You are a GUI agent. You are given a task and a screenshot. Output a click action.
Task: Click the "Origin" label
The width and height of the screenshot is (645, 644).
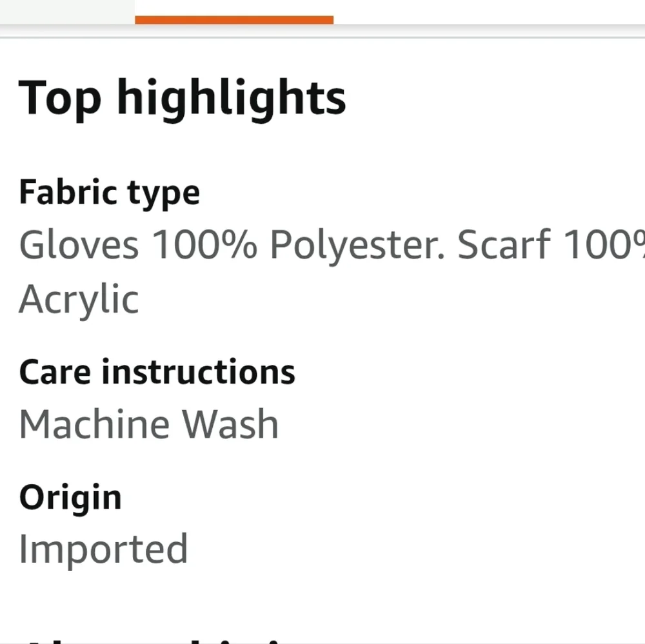tap(70, 498)
